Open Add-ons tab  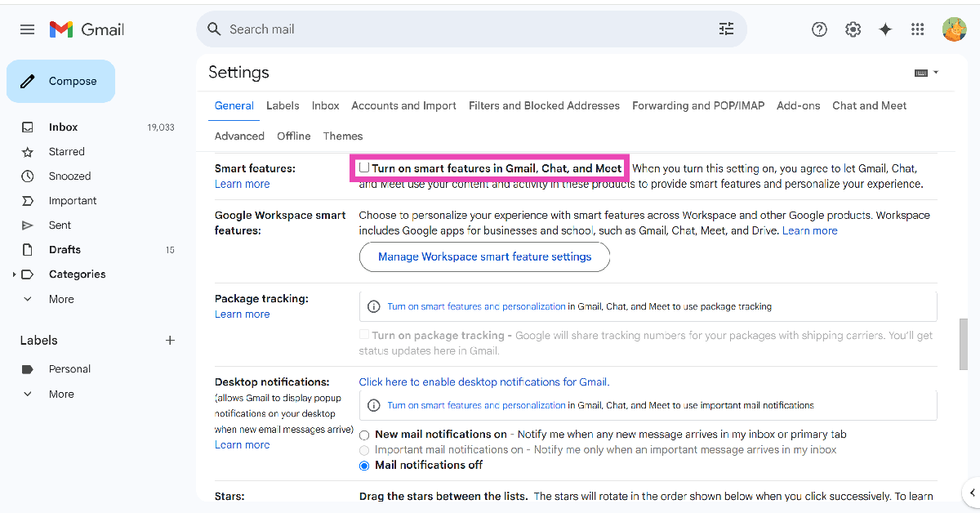[x=799, y=105]
